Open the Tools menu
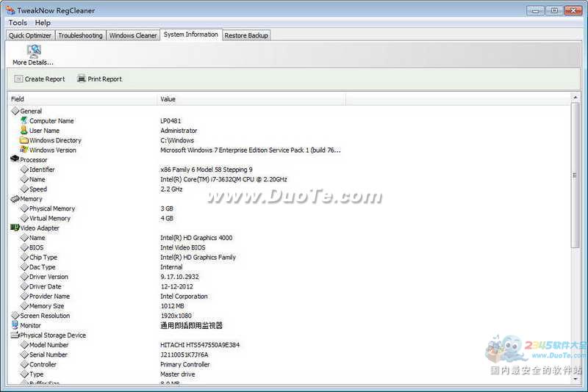Image resolution: width=588 pixels, height=392 pixels. (18, 23)
